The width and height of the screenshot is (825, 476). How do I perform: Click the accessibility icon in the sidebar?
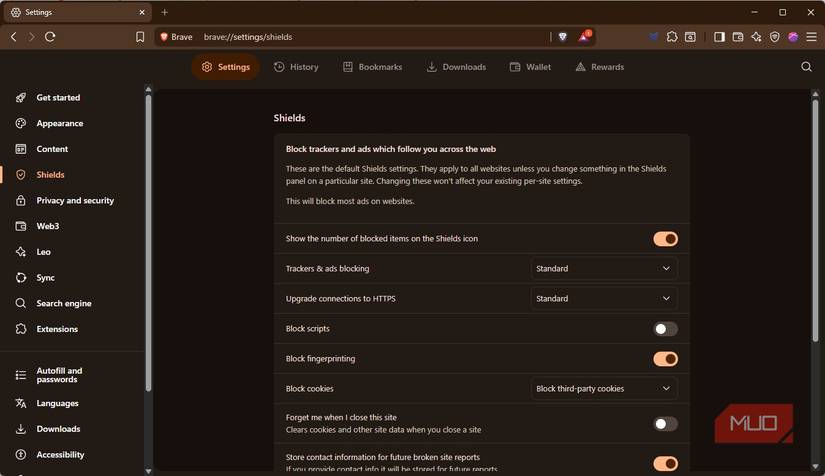click(x=21, y=454)
